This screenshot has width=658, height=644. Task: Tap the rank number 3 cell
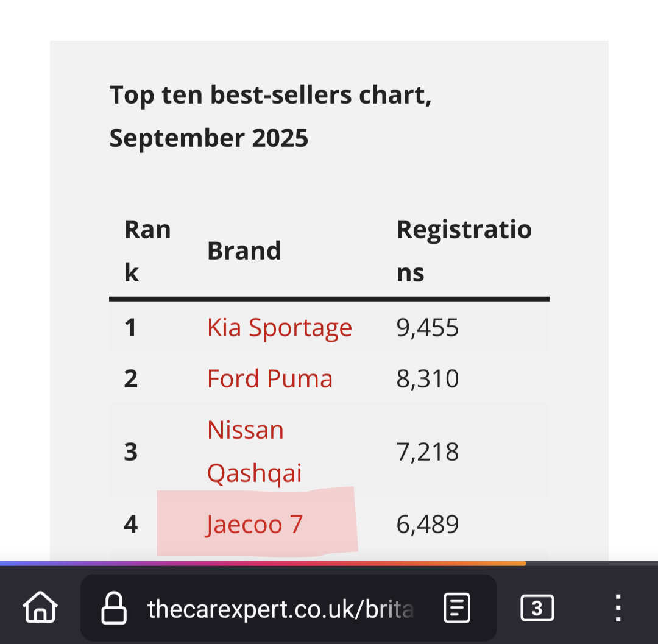131,452
